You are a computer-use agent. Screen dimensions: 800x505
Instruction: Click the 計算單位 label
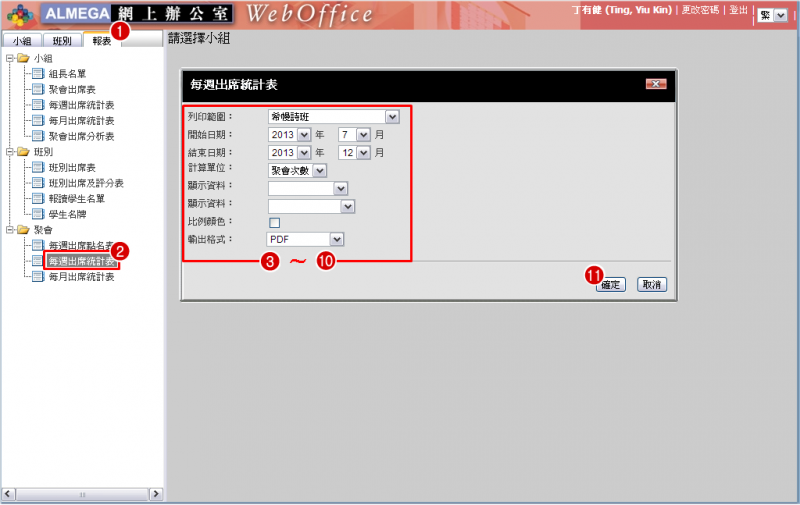coord(210,167)
